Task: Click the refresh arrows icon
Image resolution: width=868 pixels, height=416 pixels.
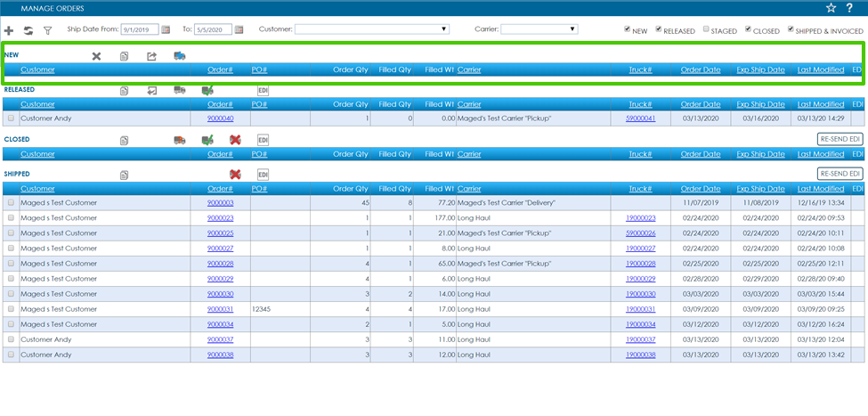Action: (x=28, y=30)
